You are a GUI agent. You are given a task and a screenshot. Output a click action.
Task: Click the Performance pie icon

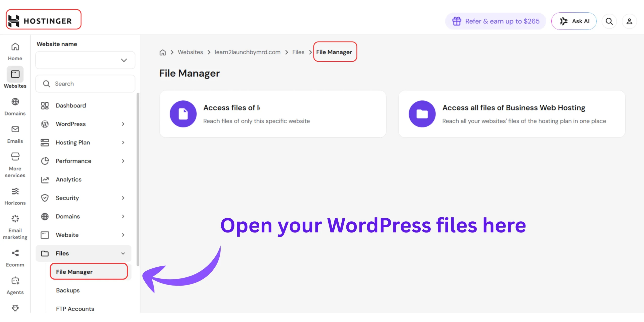pos(45,161)
